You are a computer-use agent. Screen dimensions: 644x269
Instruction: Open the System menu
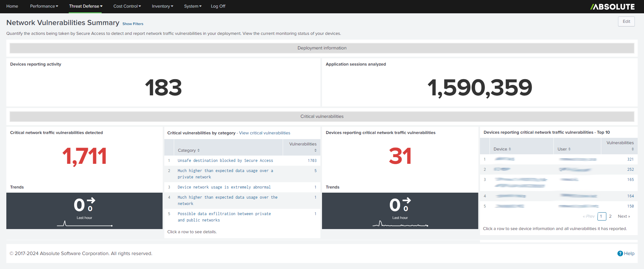193,6
